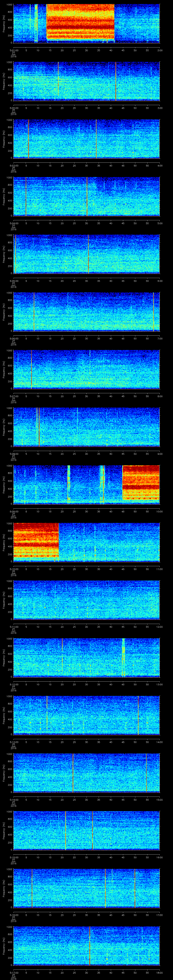Click the spectrogram panel starting at 5:12:00
This screenshot has width=173, height=980.
point(87,657)
